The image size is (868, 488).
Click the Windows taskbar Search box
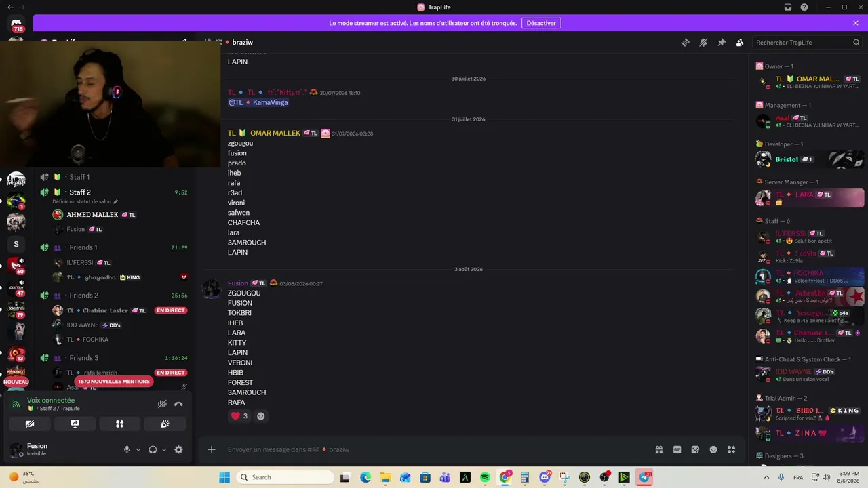click(x=285, y=477)
